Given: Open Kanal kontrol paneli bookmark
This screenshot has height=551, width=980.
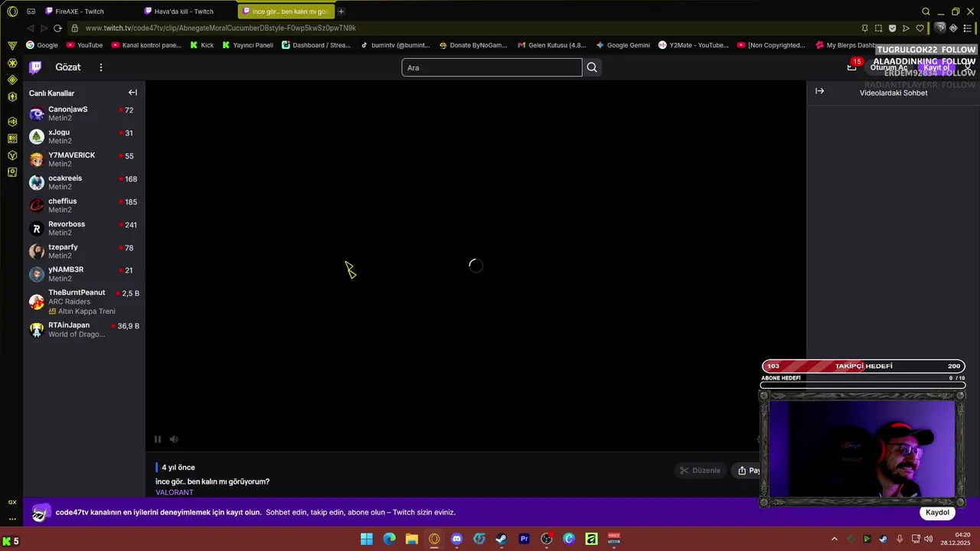Looking at the screenshot, I should (146, 45).
